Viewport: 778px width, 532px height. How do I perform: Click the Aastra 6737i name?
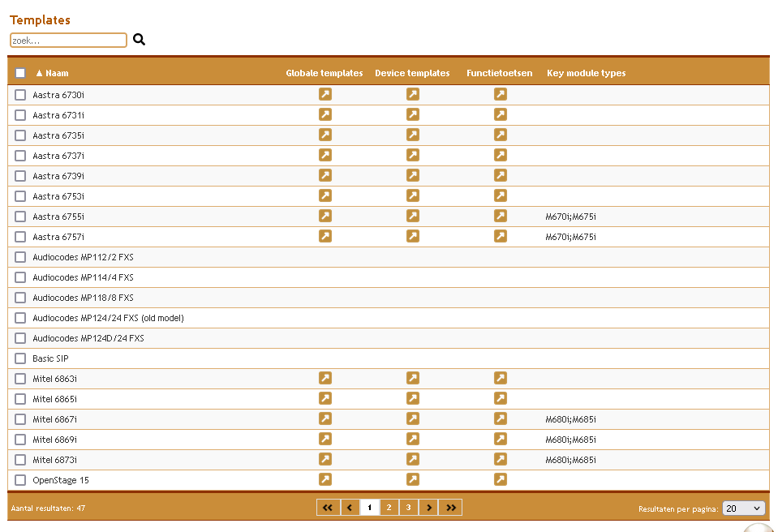coord(58,156)
